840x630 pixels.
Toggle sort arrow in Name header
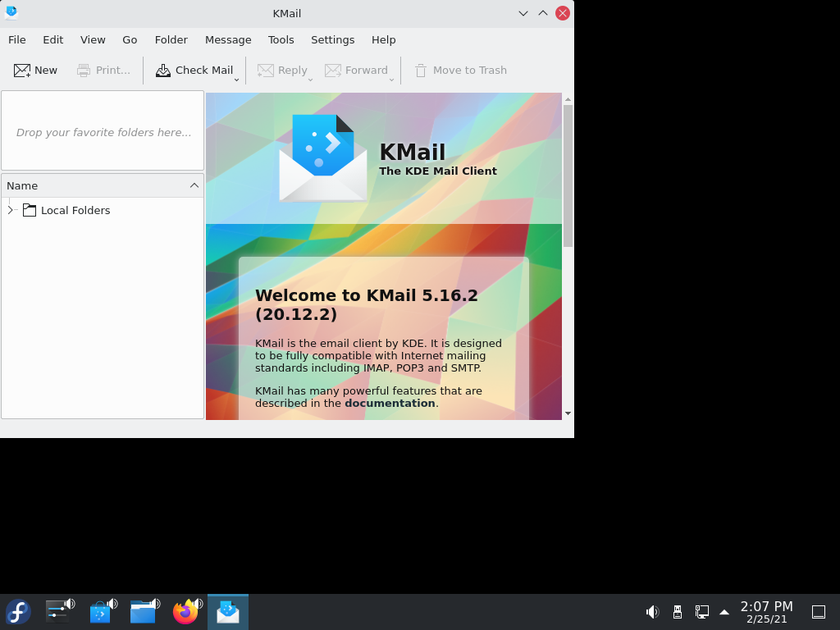194,185
